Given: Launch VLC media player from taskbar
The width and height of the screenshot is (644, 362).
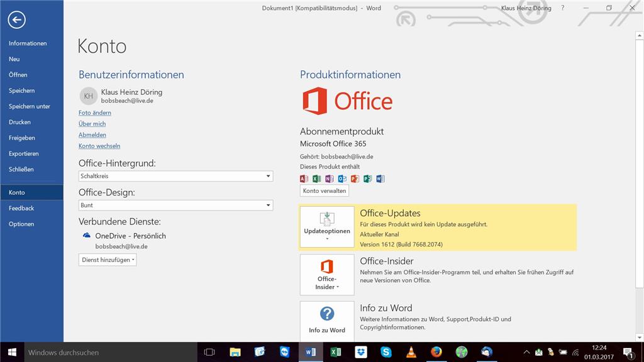Looking at the screenshot, I should pos(411,352).
